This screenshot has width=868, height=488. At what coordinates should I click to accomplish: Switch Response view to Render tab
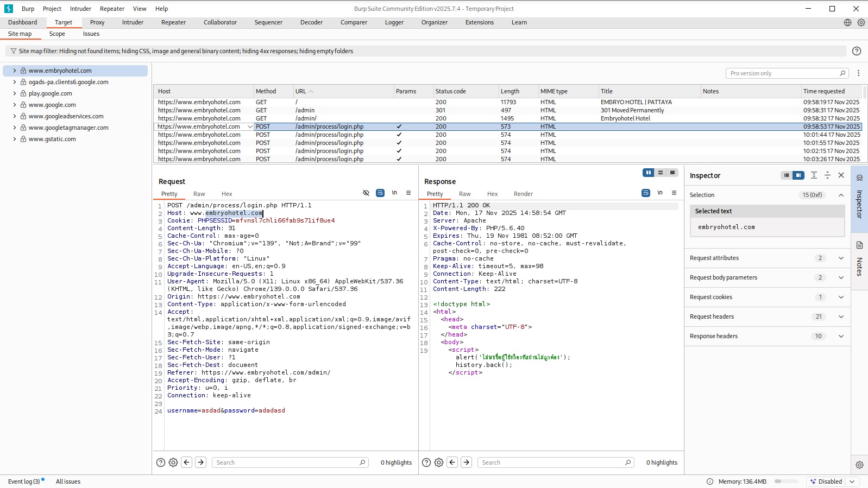pos(523,194)
